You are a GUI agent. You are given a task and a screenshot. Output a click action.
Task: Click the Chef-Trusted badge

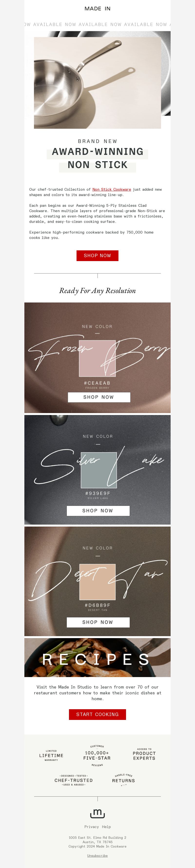tap(74, 780)
